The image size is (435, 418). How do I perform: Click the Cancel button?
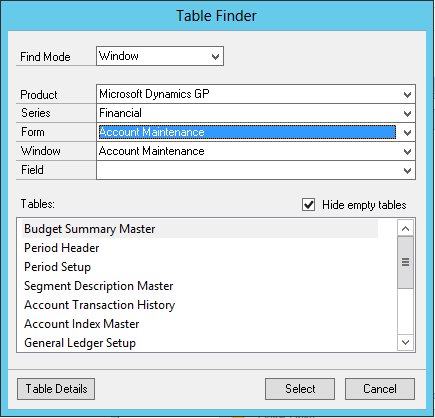380,389
